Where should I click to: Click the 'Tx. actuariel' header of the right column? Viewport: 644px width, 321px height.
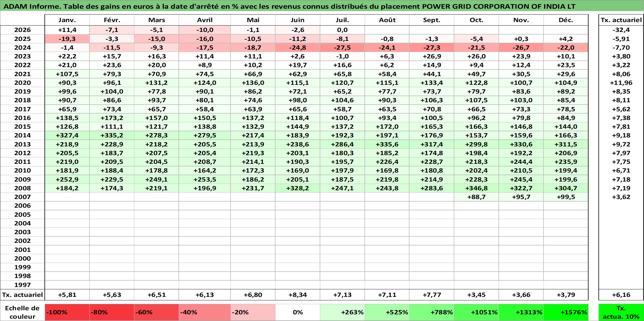621,20
